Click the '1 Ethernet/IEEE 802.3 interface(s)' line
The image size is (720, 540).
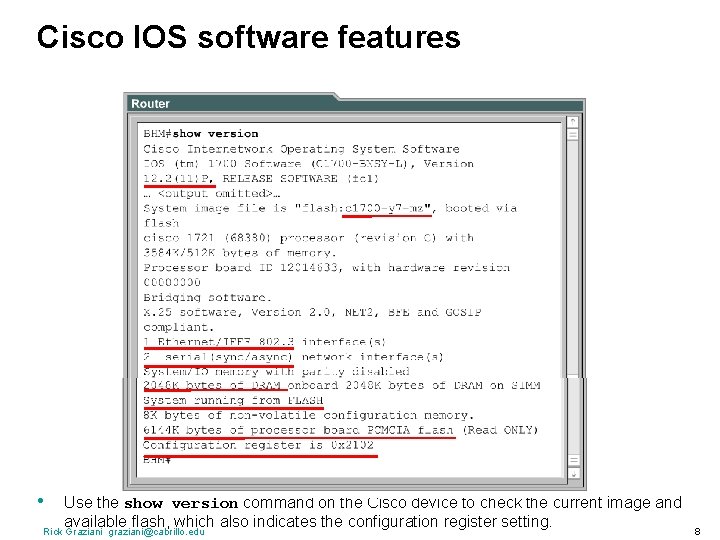click(x=264, y=342)
